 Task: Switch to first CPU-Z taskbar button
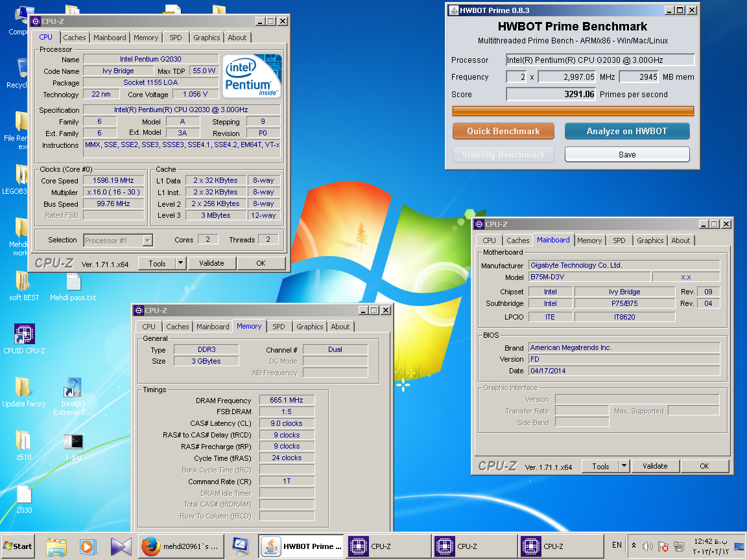click(x=388, y=546)
